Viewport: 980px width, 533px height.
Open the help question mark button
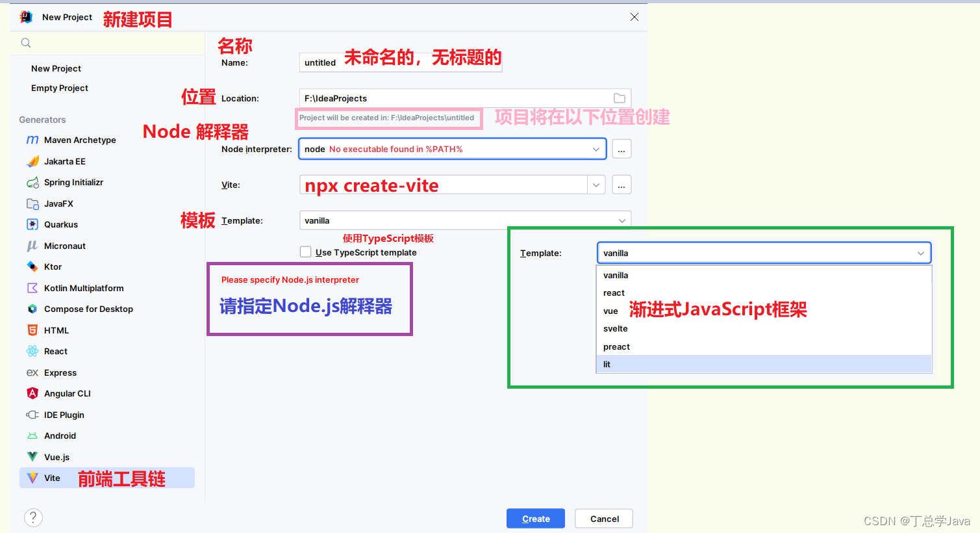click(x=33, y=517)
